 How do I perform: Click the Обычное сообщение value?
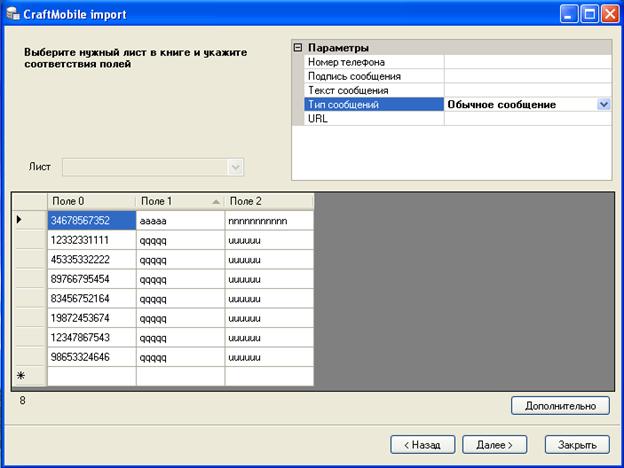[501, 105]
